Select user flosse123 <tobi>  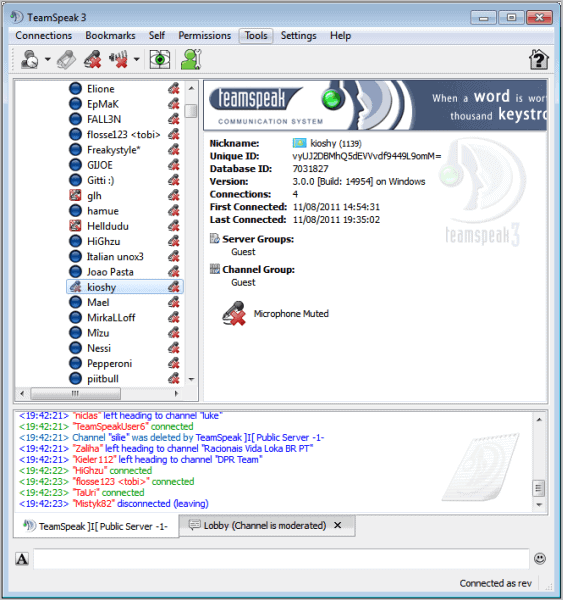coord(123,135)
